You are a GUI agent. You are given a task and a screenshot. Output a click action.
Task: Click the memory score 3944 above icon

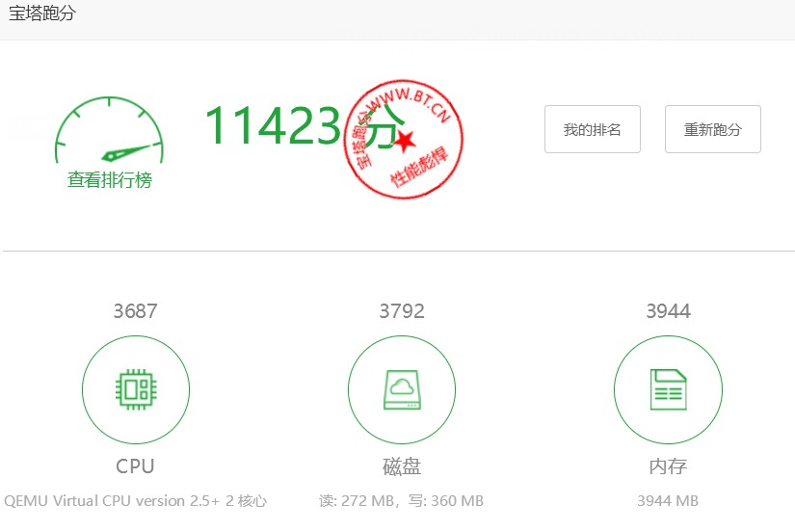[x=668, y=311]
